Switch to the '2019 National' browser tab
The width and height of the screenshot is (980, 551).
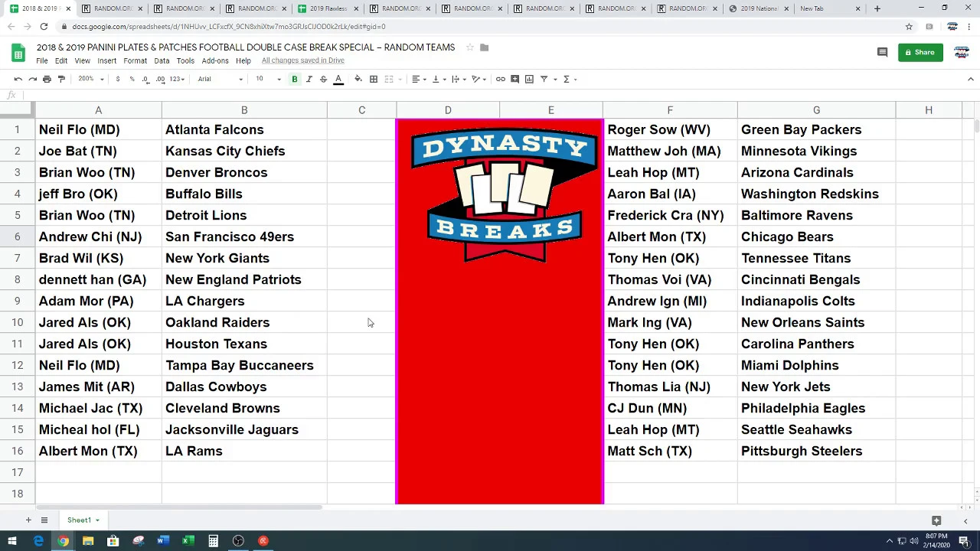[758, 8]
